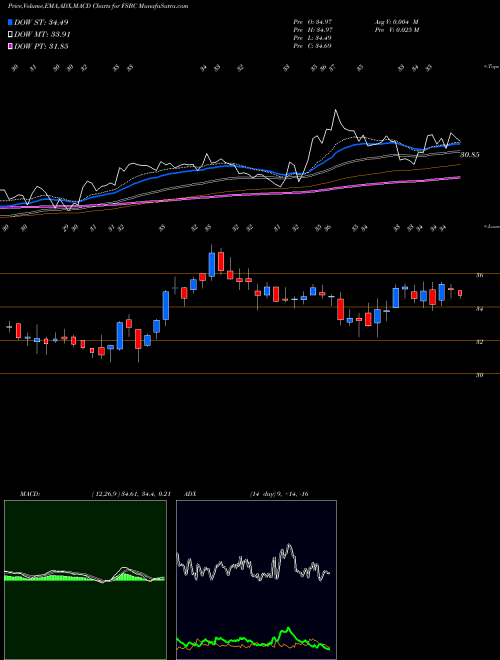Viewport: 500px width, 660px height.
Task: Click the 30 price axis label
Action: [x=479, y=375]
